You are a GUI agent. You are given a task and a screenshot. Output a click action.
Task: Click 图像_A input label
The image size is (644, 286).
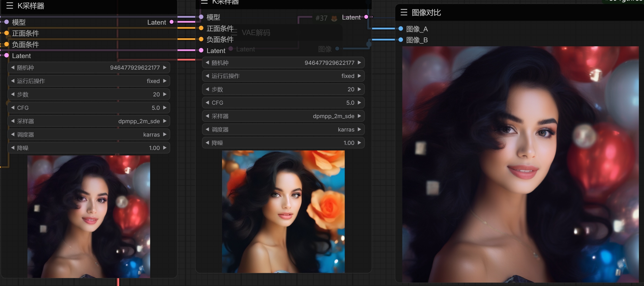coord(417,29)
